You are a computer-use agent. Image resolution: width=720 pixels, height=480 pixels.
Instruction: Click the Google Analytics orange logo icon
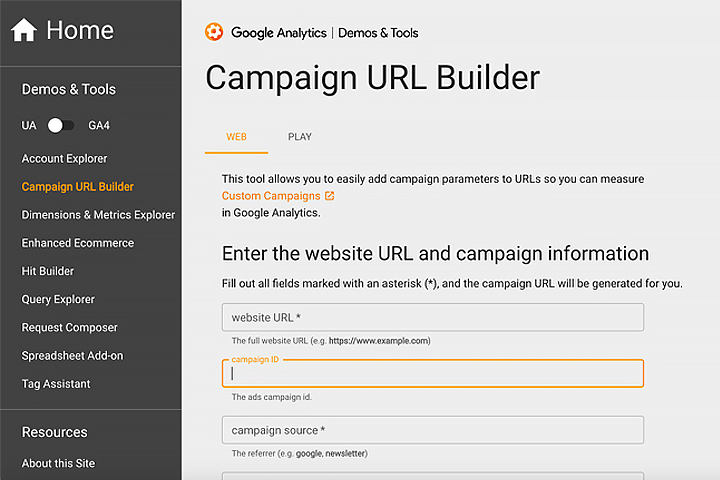coord(214,32)
